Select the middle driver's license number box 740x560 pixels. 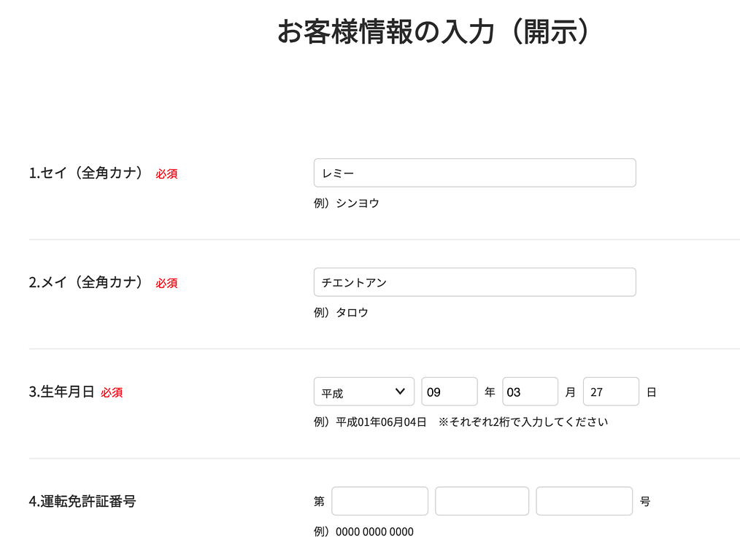(482, 501)
